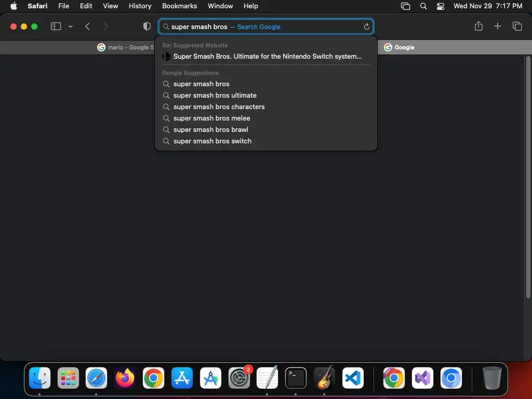
Task: Click the page vertical scrollbar
Action: coord(528,178)
